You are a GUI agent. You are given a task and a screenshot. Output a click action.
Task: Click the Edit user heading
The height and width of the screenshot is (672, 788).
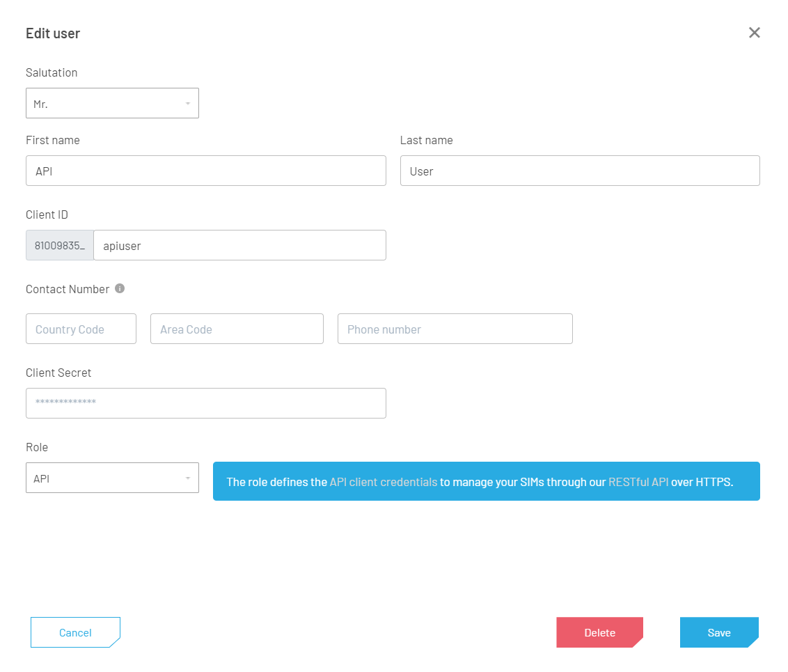point(53,33)
